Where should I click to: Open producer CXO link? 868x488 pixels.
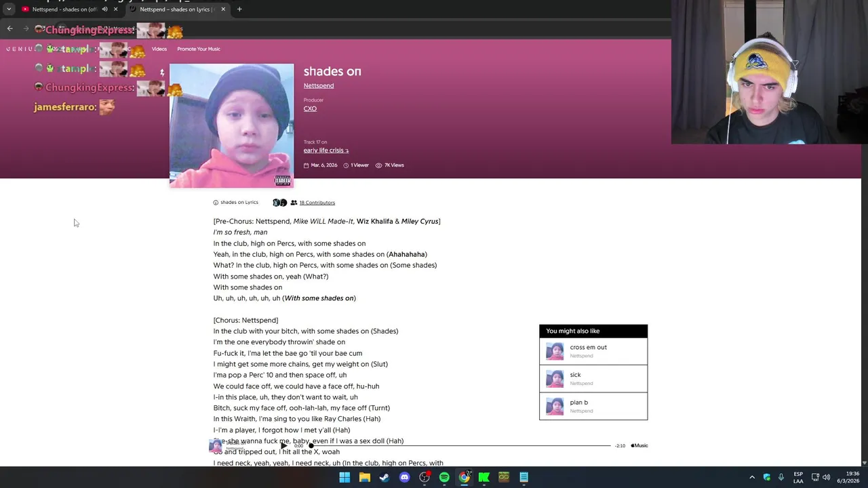[310, 108]
